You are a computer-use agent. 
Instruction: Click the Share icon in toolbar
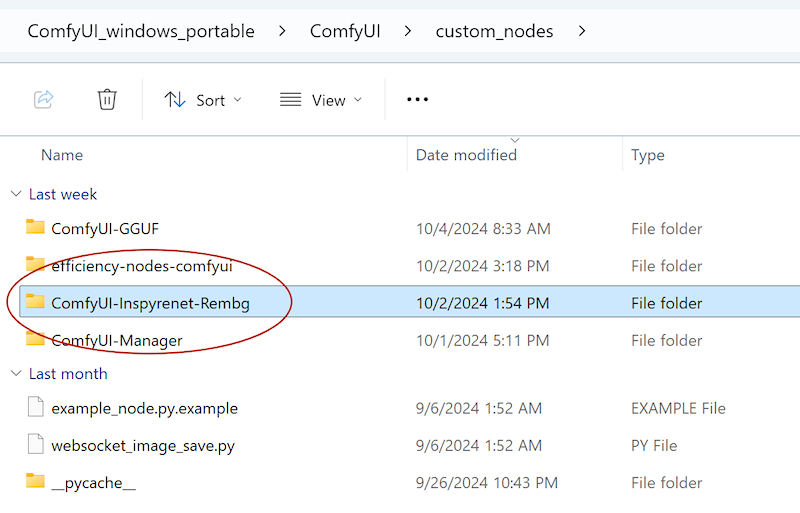[44, 99]
